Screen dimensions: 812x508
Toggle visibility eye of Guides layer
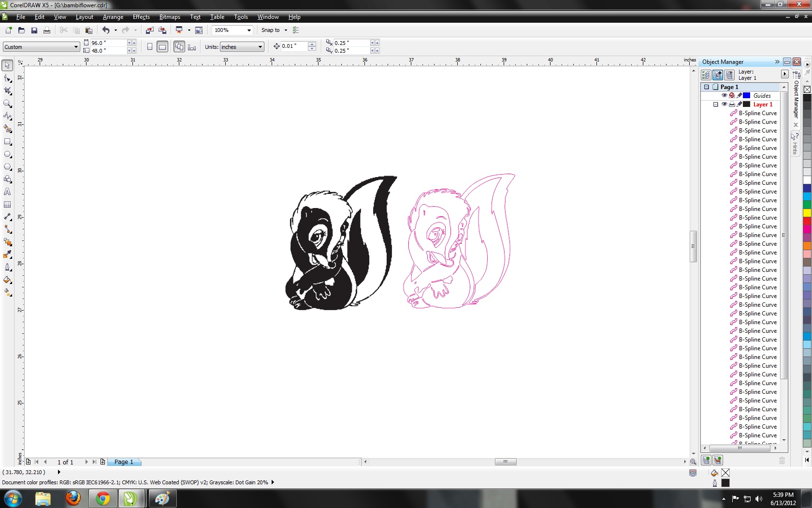(x=724, y=95)
